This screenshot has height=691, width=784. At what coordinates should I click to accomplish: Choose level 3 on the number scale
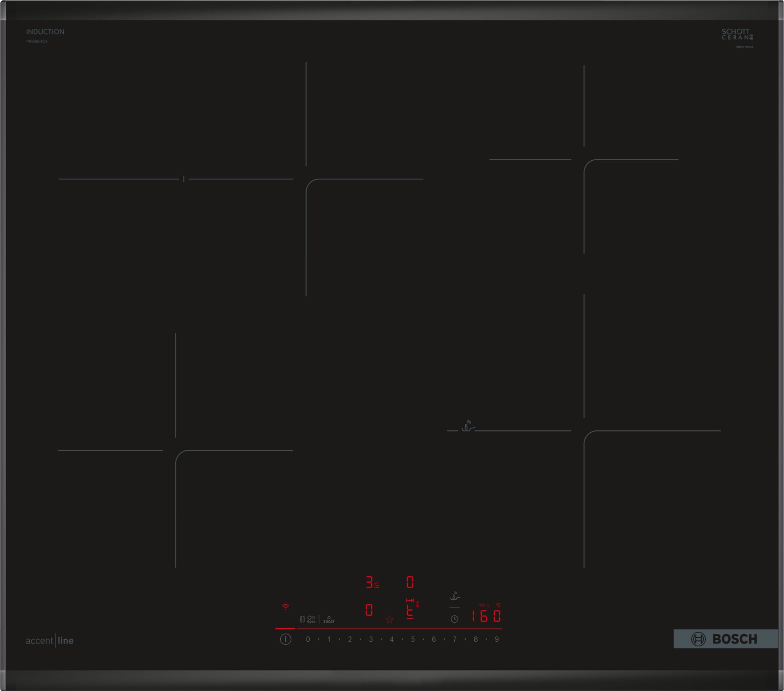click(371, 639)
